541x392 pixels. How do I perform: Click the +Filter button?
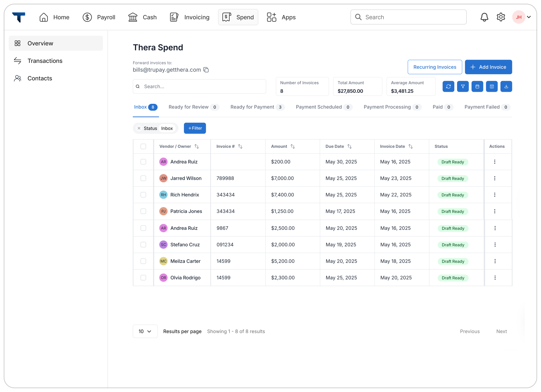pyautogui.click(x=195, y=128)
